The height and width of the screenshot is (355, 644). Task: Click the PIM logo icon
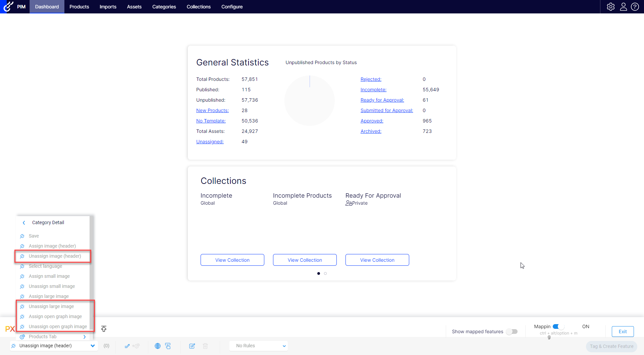pos(8,6)
